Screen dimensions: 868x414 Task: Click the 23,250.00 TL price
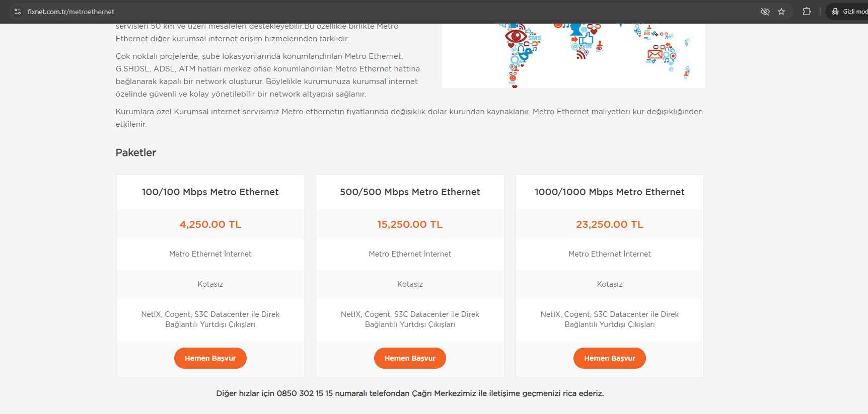coord(609,224)
